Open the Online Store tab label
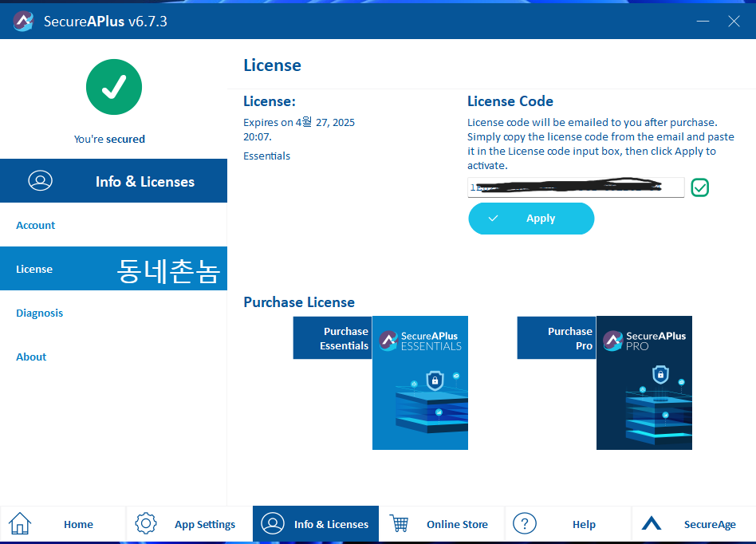756x544 pixels. click(457, 524)
